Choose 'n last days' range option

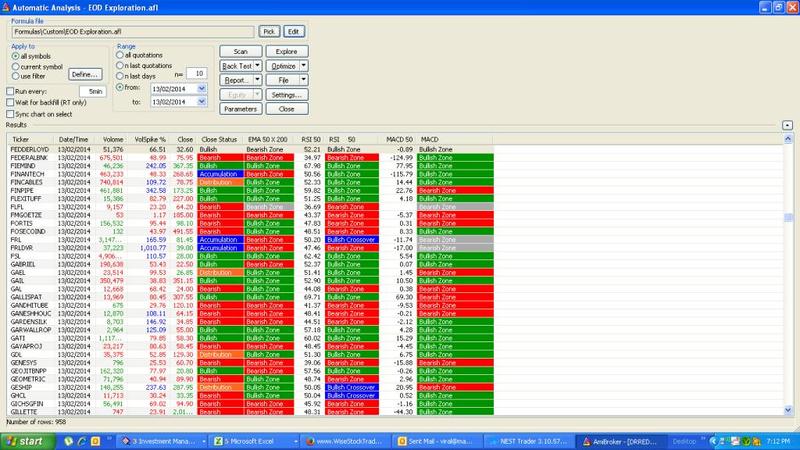point(120,76)
